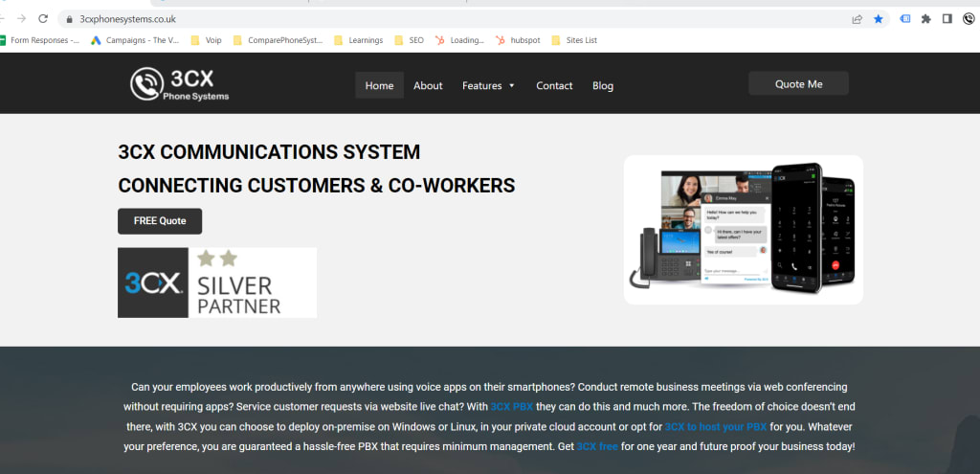Toggle the browser side panel
This screenshot has height=474, width=980.
click(x=947, y=19)
